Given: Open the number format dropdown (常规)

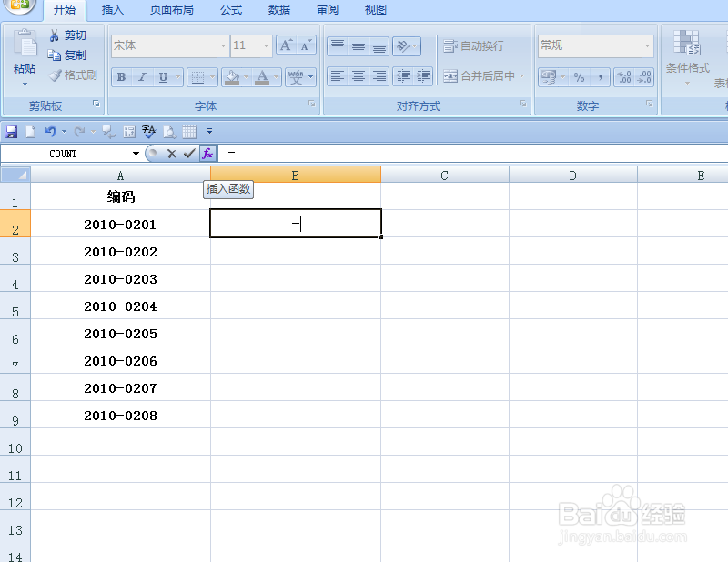Looking at the screenshot, I should [647, 45].
